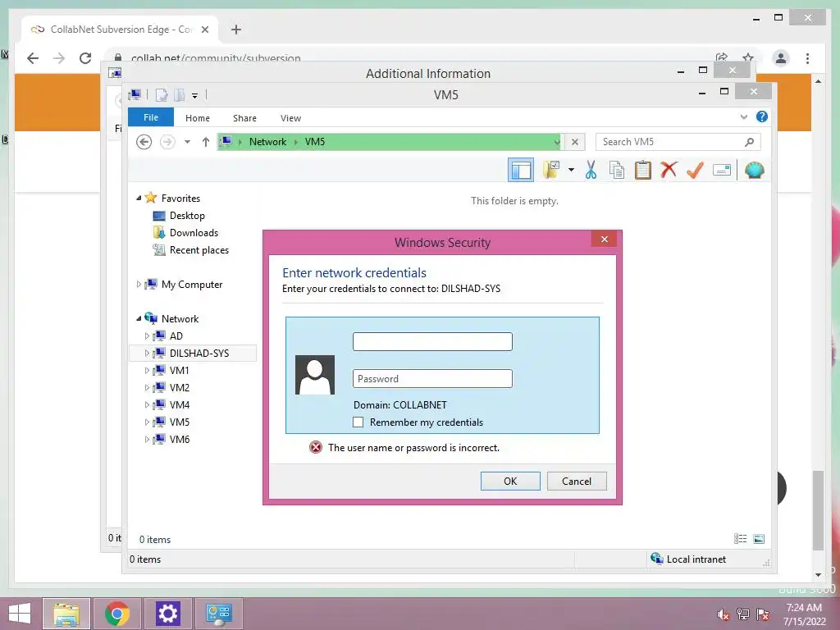This screenshot has width=840, height=630.
Task: Reload the Chrome page
Action: (85, 58)
